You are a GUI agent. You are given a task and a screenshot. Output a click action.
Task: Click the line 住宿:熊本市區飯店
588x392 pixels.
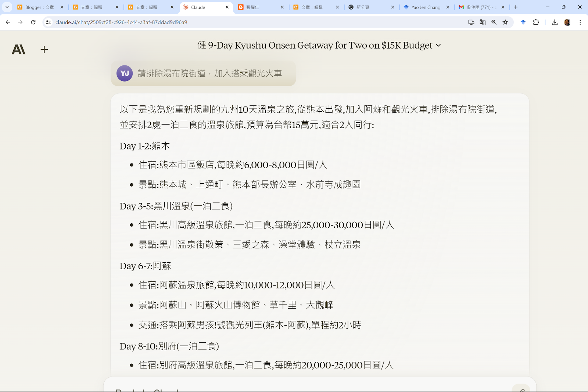click(233, 165)
